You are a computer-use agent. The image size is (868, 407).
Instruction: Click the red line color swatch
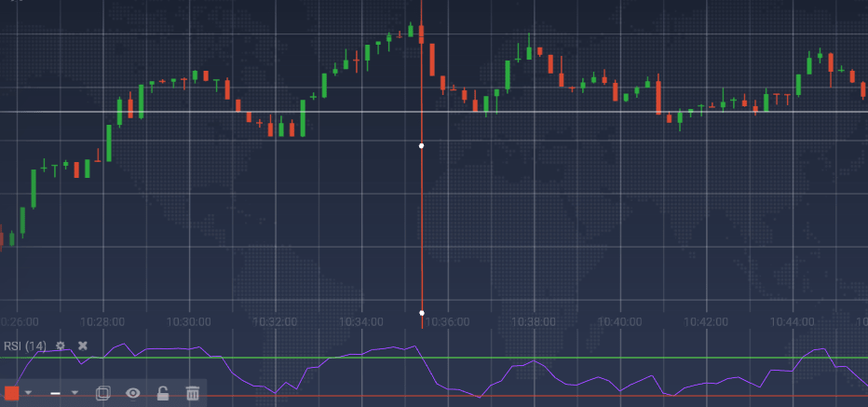(x=11, y=393)
